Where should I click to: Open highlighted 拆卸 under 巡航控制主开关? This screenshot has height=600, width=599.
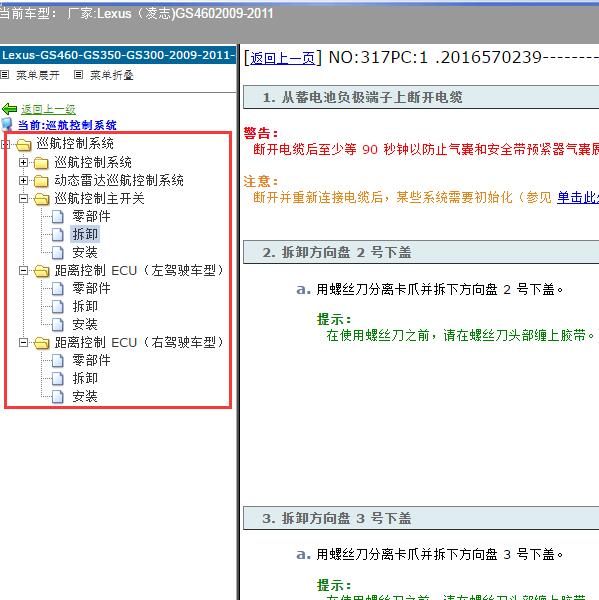coord(85,234)
